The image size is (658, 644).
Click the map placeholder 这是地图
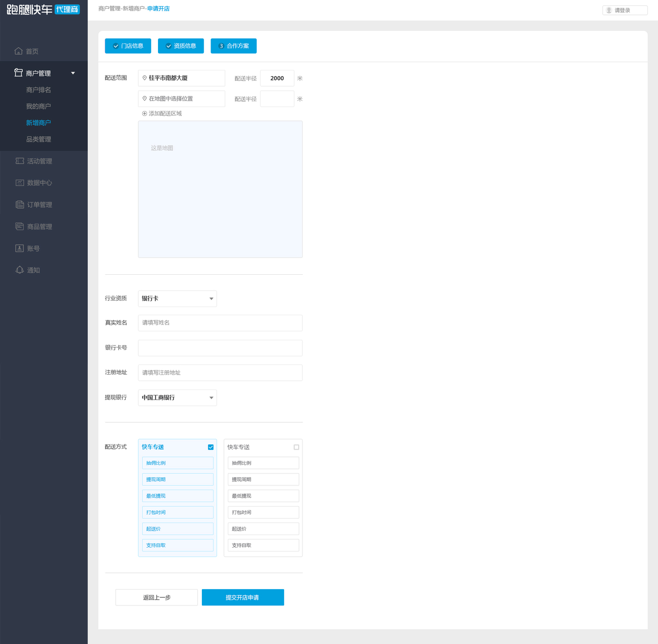point(220,189)
